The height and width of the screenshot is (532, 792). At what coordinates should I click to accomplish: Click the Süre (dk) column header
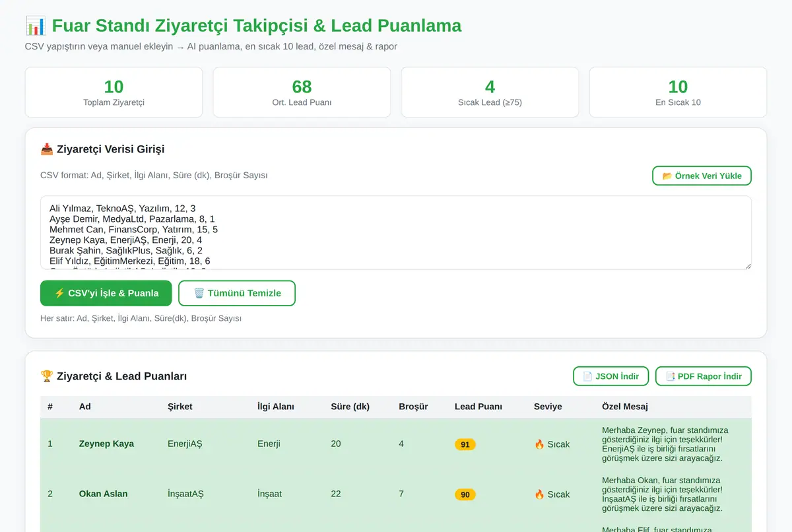[x=350, y=407]
